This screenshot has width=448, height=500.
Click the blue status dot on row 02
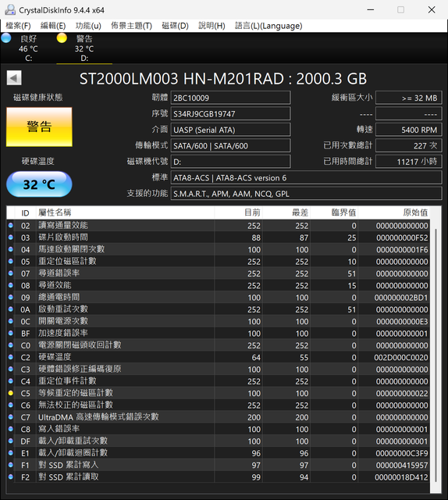10,226
